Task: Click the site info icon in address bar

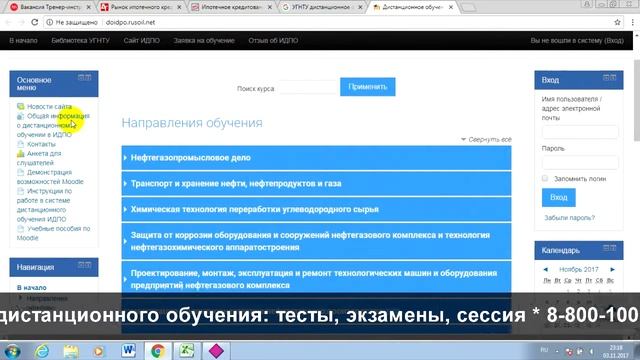Action: click(x=49, y=22)
